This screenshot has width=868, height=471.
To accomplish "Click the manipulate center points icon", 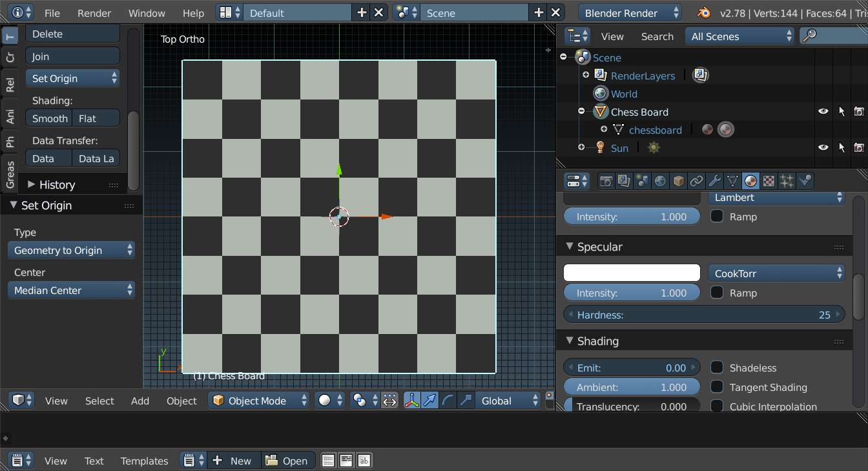I will click(389, 401).
